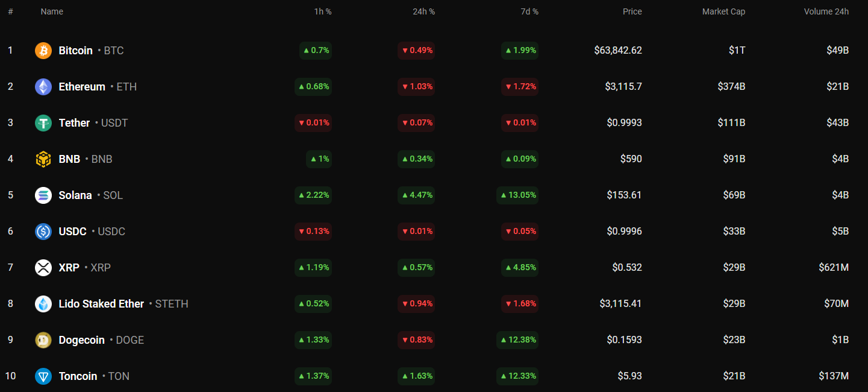Click the Bitcoin coin logo icon
The image size is (868, 392).
(43, 51)
